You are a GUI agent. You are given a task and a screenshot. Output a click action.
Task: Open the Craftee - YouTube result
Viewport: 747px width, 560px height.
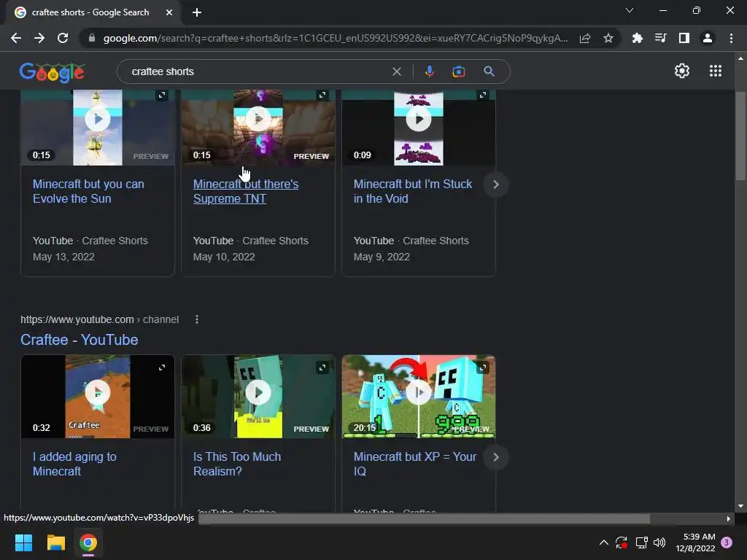coord(79,340)
